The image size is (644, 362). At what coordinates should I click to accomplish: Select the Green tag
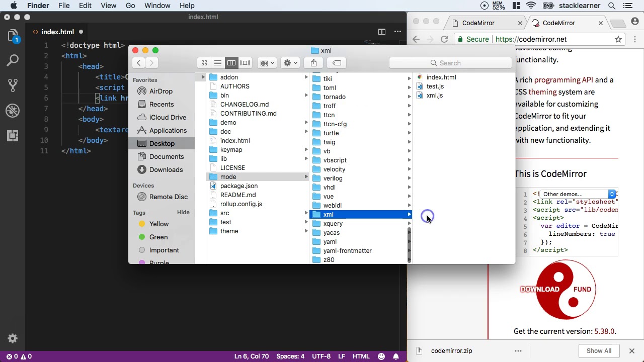coord(158,237)
